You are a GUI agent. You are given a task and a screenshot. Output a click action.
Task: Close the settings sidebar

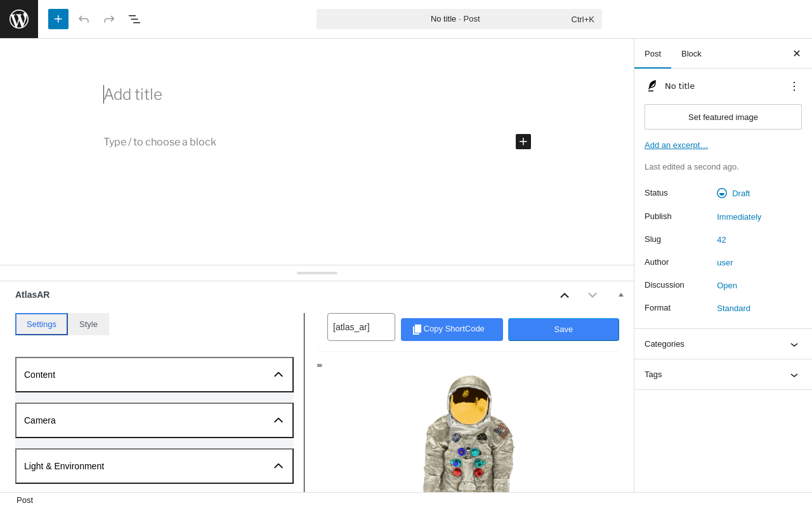coord(797,53)
